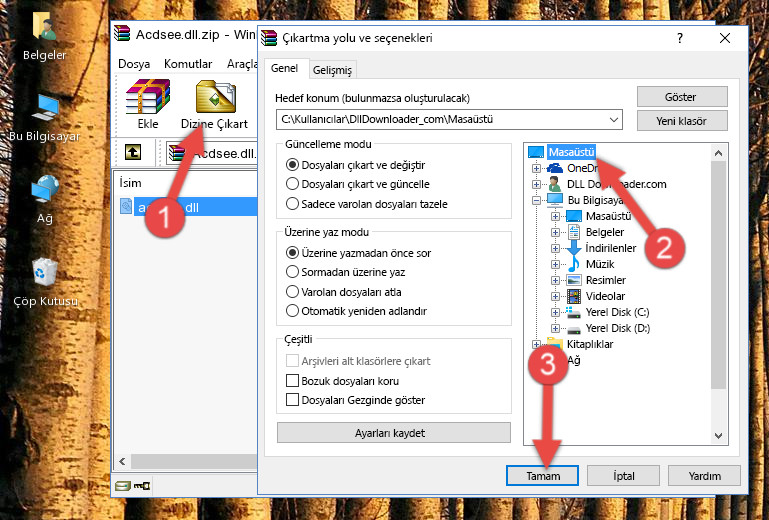Go up one folder level in WinRAR
The height and width of the screenshot is (520, 769).
[x=133, y=152]
